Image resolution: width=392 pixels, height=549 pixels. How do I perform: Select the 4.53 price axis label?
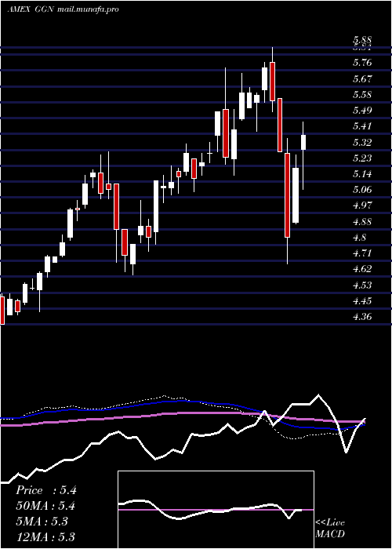tap(362, 285)
